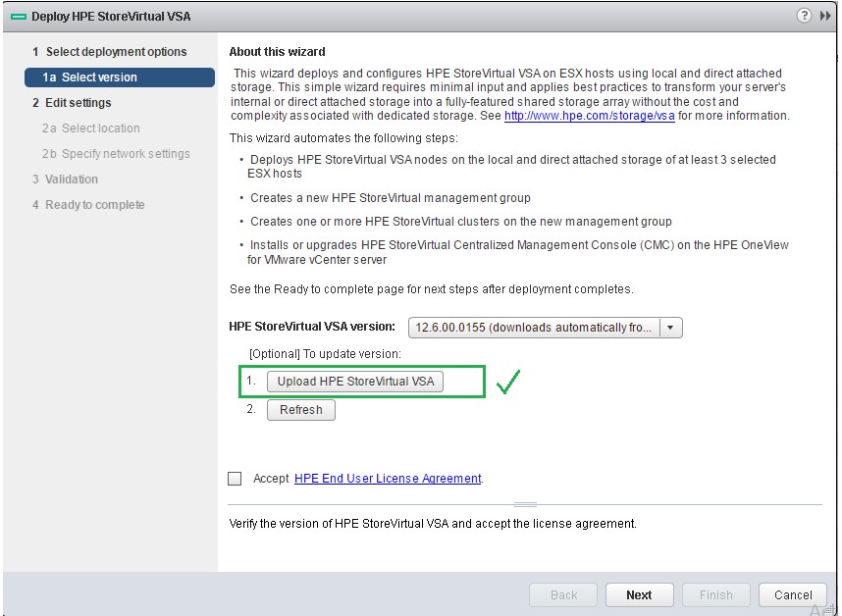842x616 pixels.
Task: Click Next to advance the wizard
Action: pyautogui.click(x=639, y=594)
